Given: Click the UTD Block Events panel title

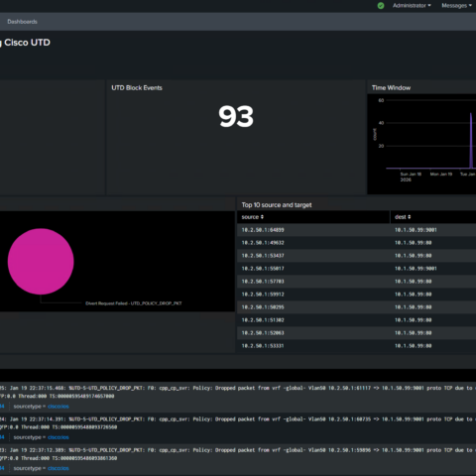Looking at the screenshot, I should tap(137, 88).
